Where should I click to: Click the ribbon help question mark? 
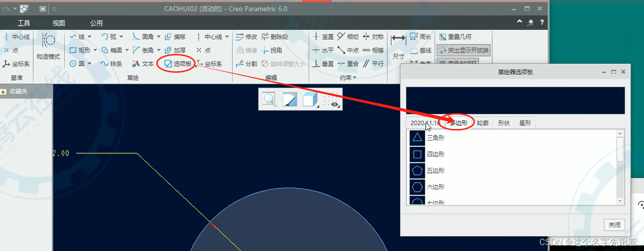(x=541, y=22)
